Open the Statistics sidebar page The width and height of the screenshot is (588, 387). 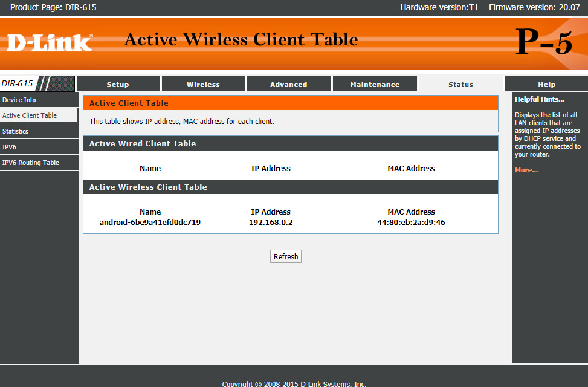click(x=16, y=131)
